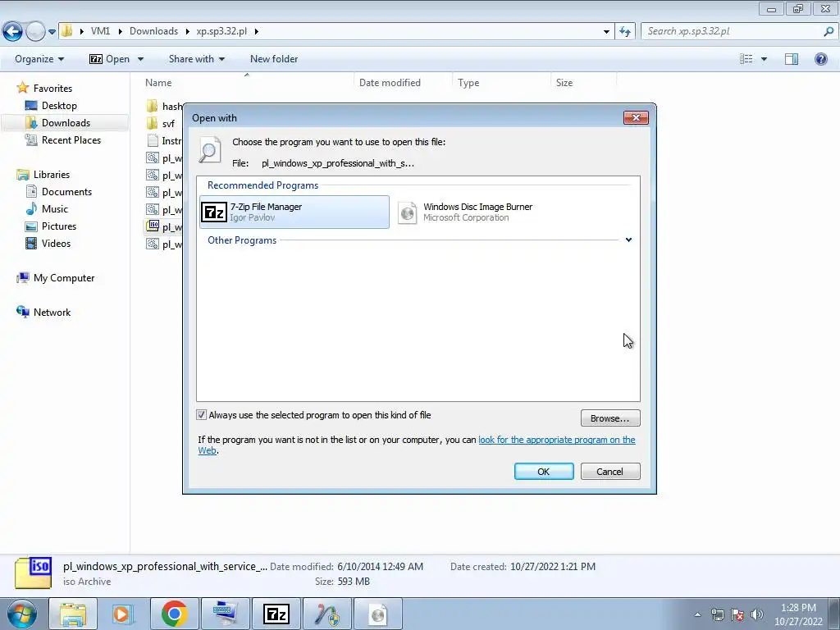The image size is (840, 630).
Task: Open the Organize menu
Action: [x=39, y=59]
